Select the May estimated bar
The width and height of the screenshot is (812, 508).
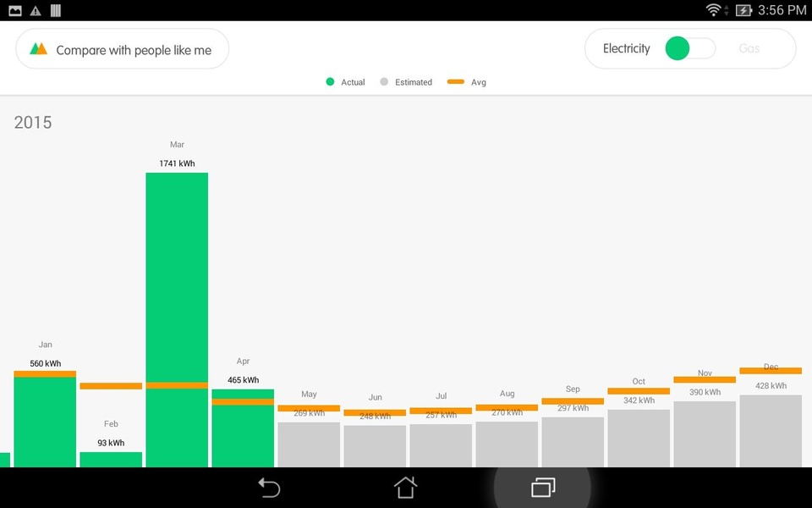[309, 444]
